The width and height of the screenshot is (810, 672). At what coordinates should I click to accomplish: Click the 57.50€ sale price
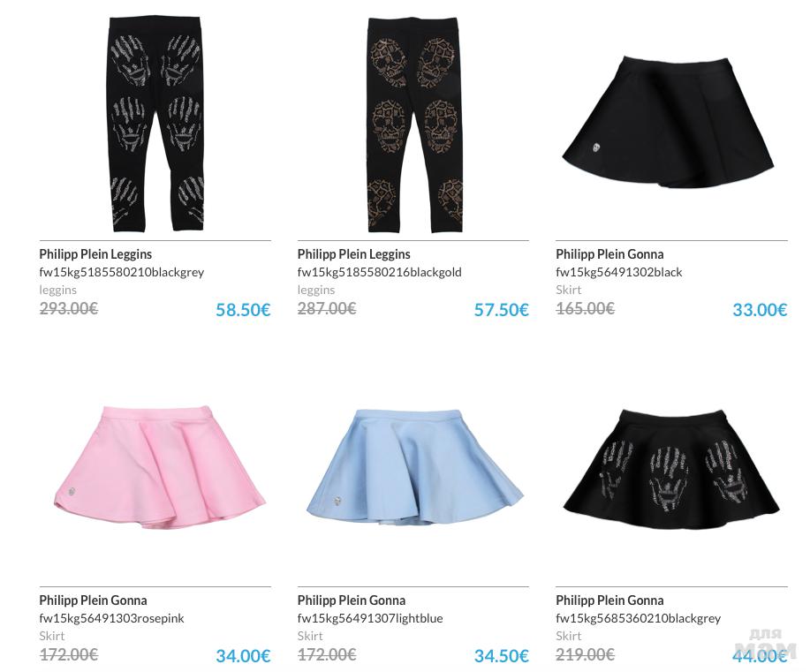point(502,310)
